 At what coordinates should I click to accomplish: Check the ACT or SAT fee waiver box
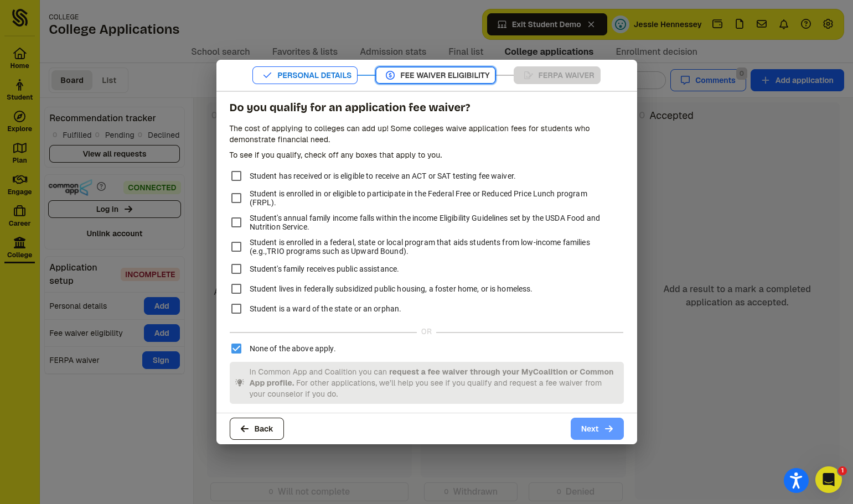236,176
